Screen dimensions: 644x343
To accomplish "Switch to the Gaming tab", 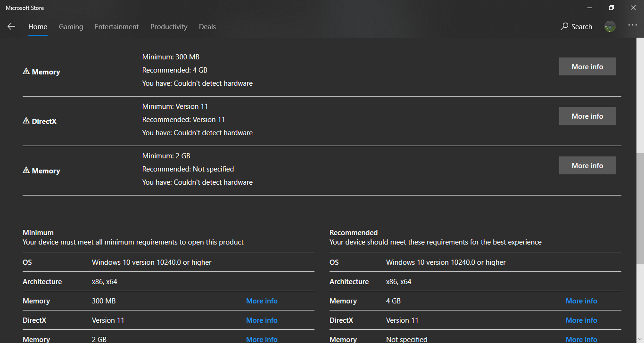I will 71,27.
